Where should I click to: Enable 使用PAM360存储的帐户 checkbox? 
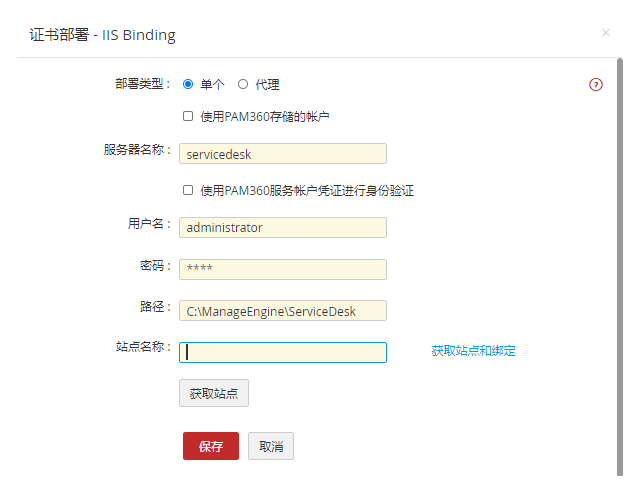click(188, 116)
